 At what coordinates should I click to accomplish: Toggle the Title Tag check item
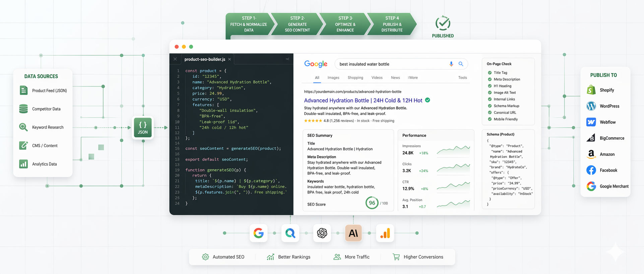click(497, 73)
